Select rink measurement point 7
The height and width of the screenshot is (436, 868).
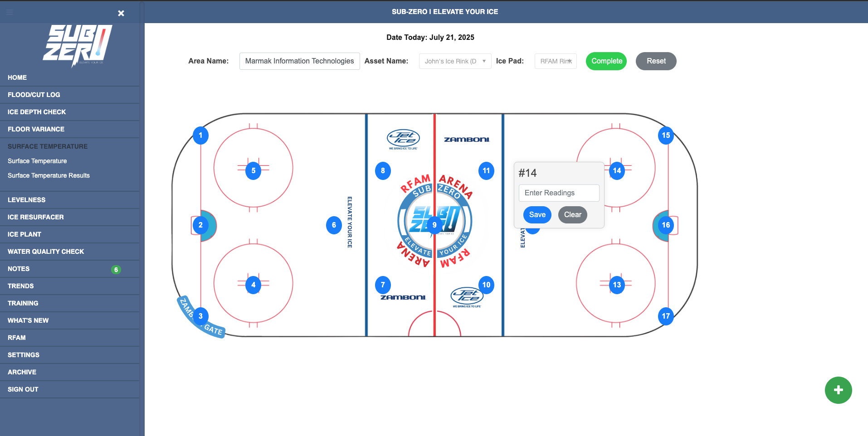coord(383,285)
